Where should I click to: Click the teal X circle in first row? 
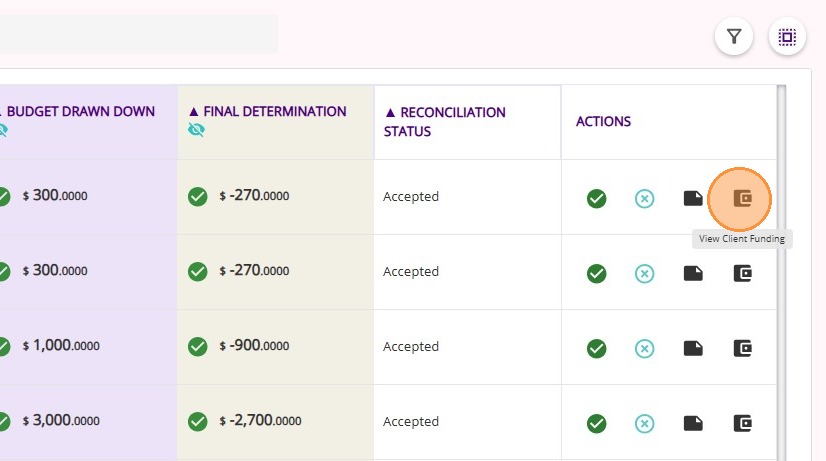coord(645,198)
